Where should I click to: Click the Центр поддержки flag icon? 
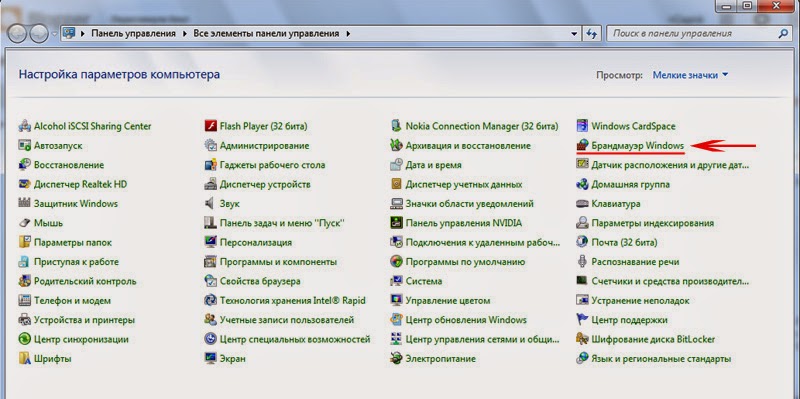tap(582, 320)
